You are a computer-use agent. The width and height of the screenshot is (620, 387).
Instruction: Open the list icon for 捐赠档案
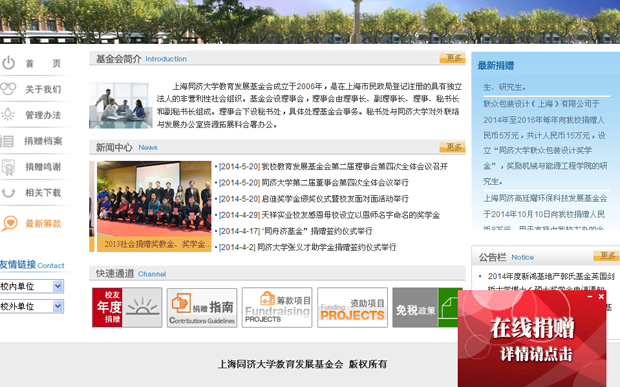[7, 141]
